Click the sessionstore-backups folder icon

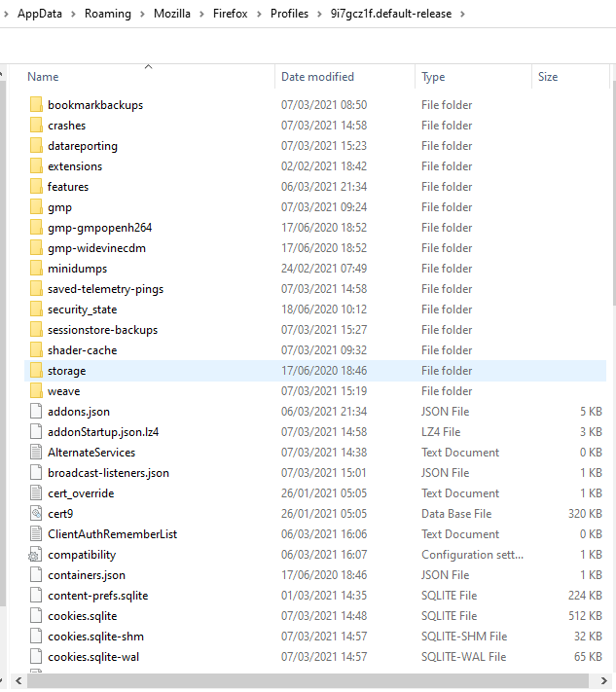point(36,330)
